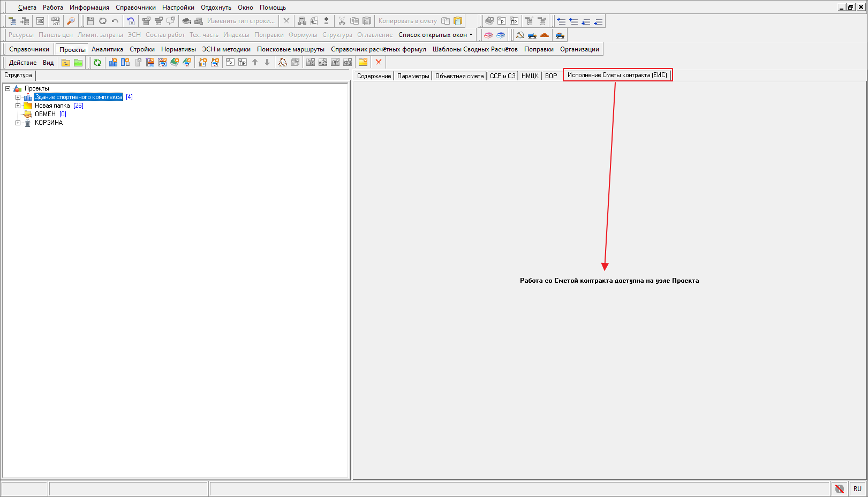Open the 'Справочники' menu in menu bar
This screenshot has height=497, width=868.
coord(135,7)
